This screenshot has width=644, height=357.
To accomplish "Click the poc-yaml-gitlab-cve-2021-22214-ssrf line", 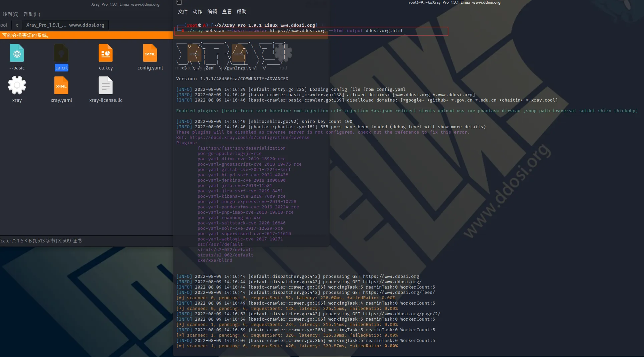I will point(244,170).
